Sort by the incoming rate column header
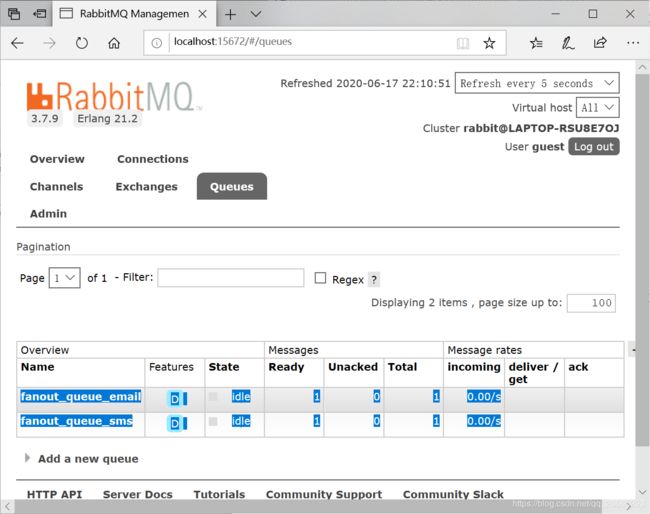 pos(474,367)
